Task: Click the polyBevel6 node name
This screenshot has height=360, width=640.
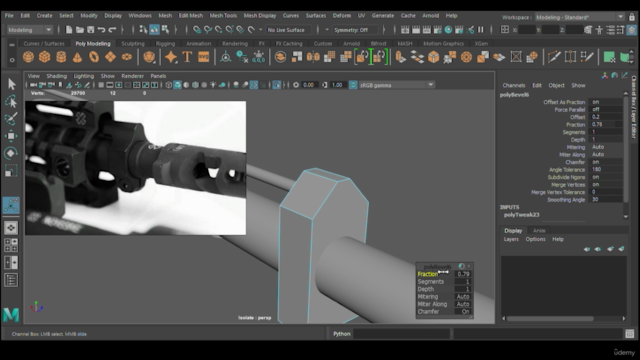Action: click(514, 95)
